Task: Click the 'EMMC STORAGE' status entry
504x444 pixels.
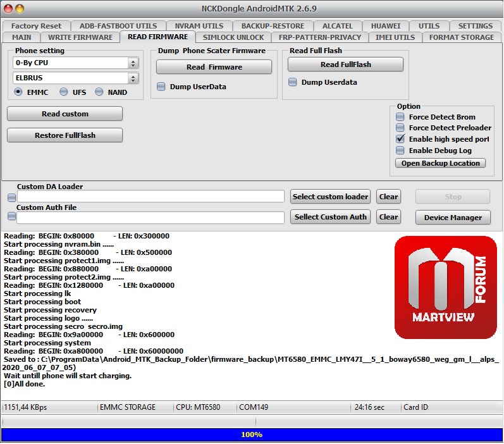Action: click(x=128, y=407)
